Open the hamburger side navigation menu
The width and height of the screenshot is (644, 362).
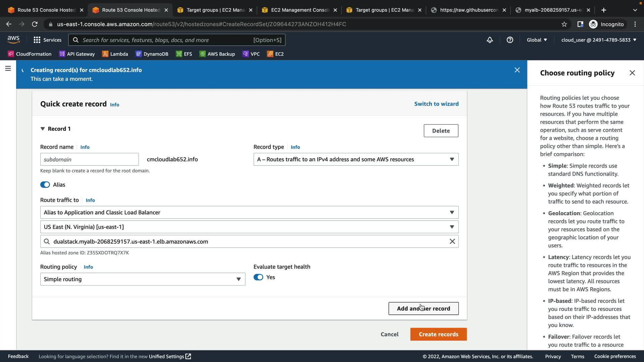[x=8, y=68]
